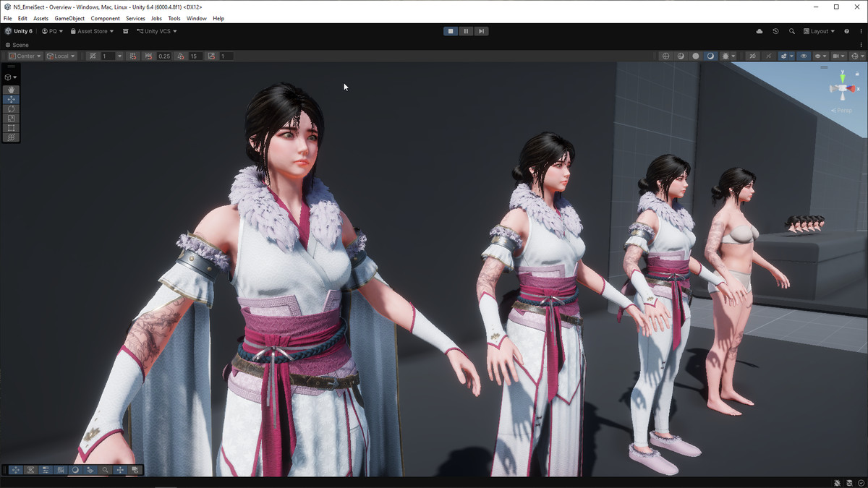Stop play mode with the square button
This screenshot has height=488, width=868.
(x=451, y=31)
